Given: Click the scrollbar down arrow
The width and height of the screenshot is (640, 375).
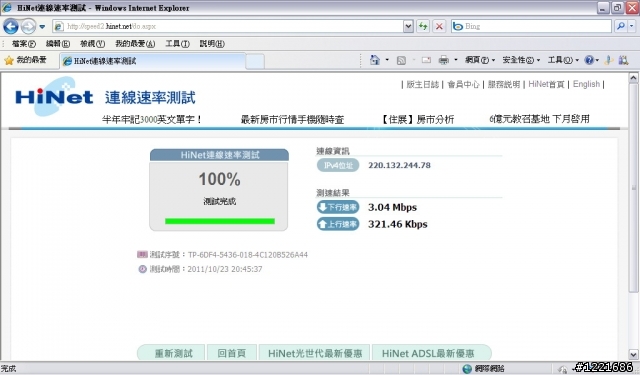Looking at the screenshot, I should click(633, 354).
